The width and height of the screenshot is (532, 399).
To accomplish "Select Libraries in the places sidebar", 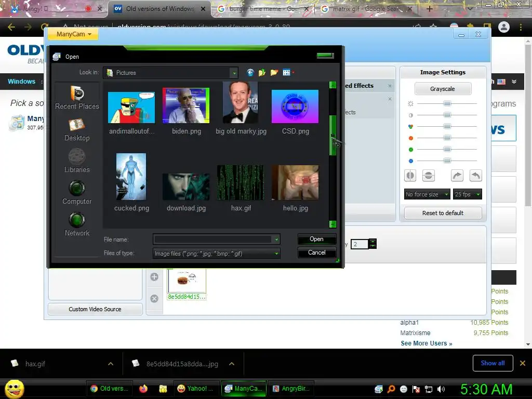I will pos(77,161).
